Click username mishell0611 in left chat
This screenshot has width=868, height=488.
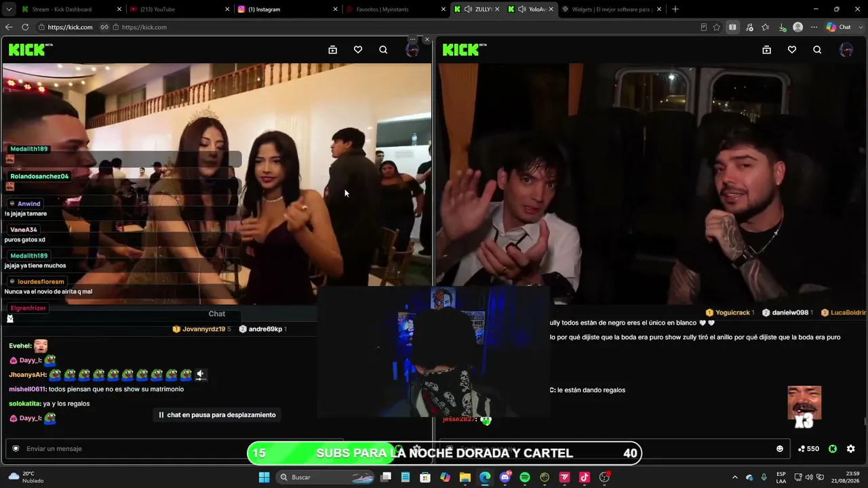[27, 389]
